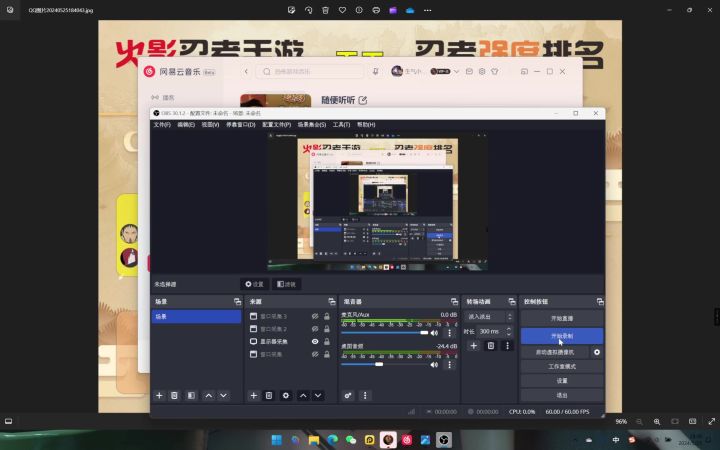Open the three-dot menu in mixer footer
The image size is (720, 450).
pos(365,395)
